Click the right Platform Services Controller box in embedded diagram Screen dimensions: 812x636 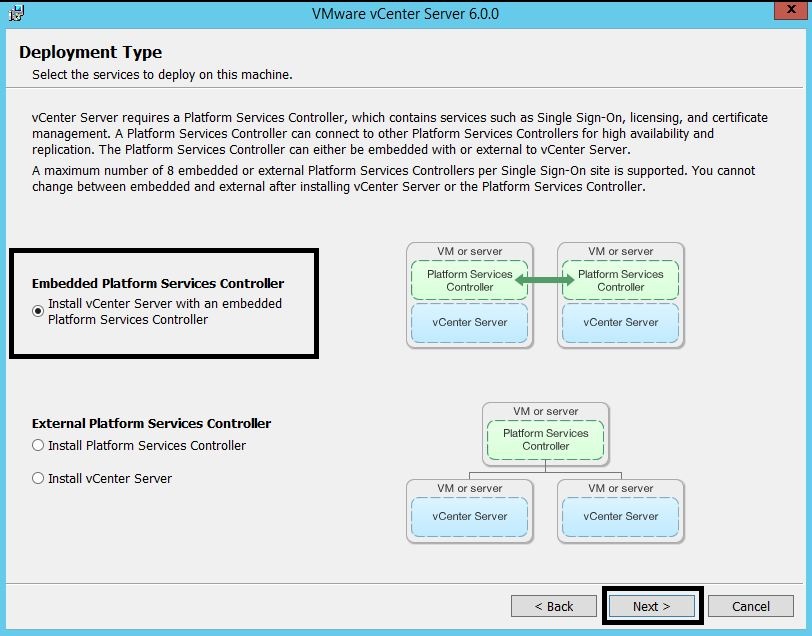[x=620, y=280]
